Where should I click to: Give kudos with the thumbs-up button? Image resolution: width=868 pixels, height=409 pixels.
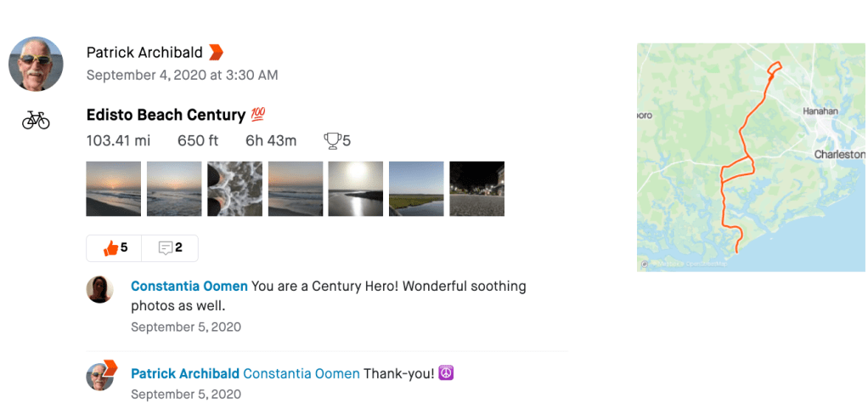(112, 248)
